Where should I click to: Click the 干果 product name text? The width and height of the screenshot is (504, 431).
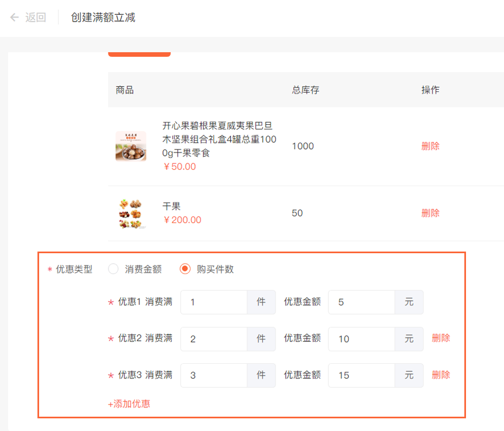[x=171, y=206]
